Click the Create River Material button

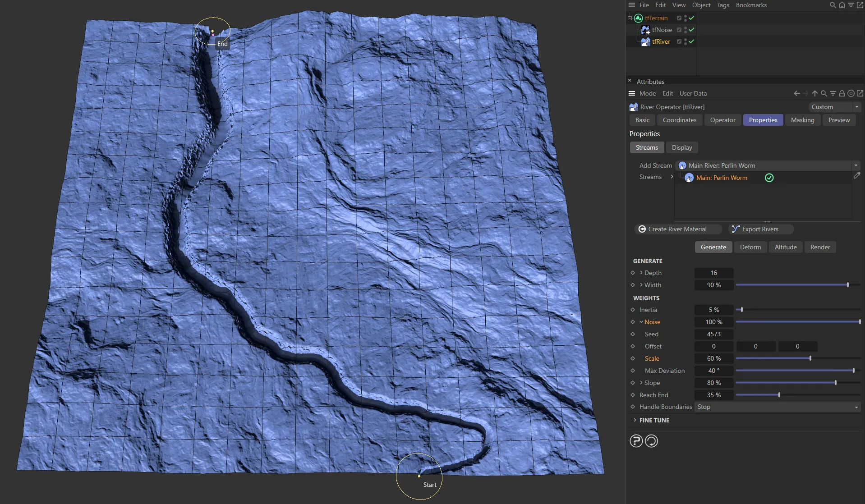coord(677,229)
